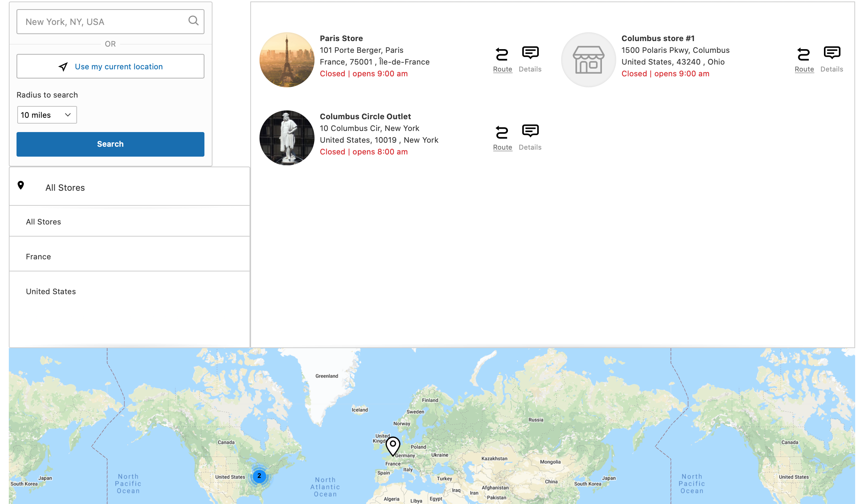Click the Eiffel Tower thumbnail of Paris Store

(287, 60)
